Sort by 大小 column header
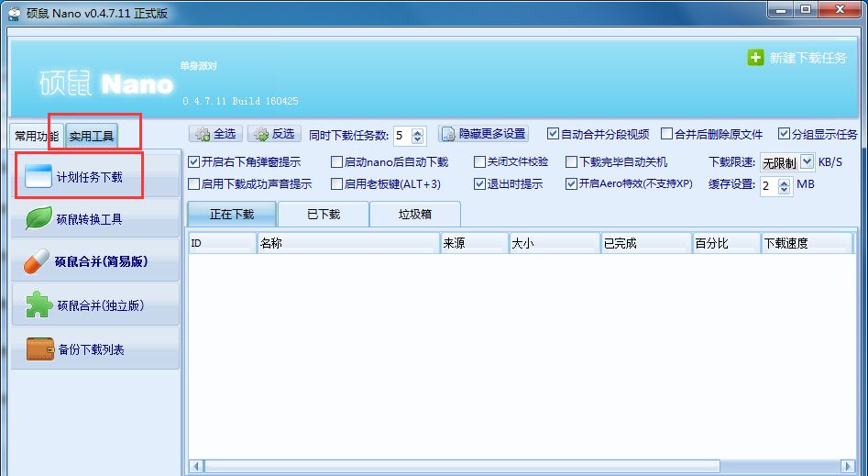This screenshot has height=476, width=868. pos(555,243)
